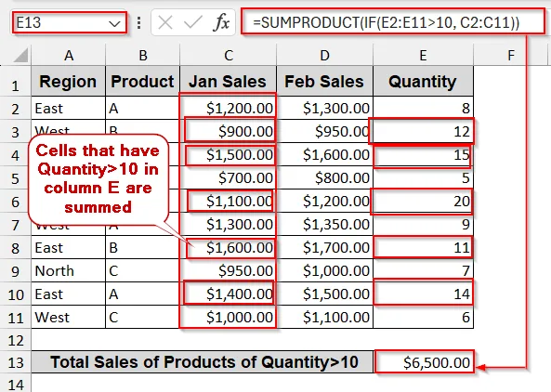Click the Enter checkmark icon in formula bar

[193, 23]
